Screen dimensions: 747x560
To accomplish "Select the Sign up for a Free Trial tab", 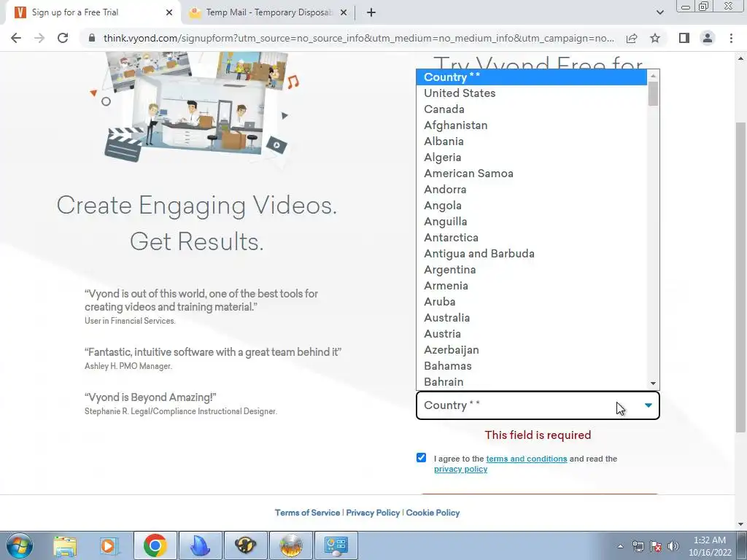I will 93,13.
